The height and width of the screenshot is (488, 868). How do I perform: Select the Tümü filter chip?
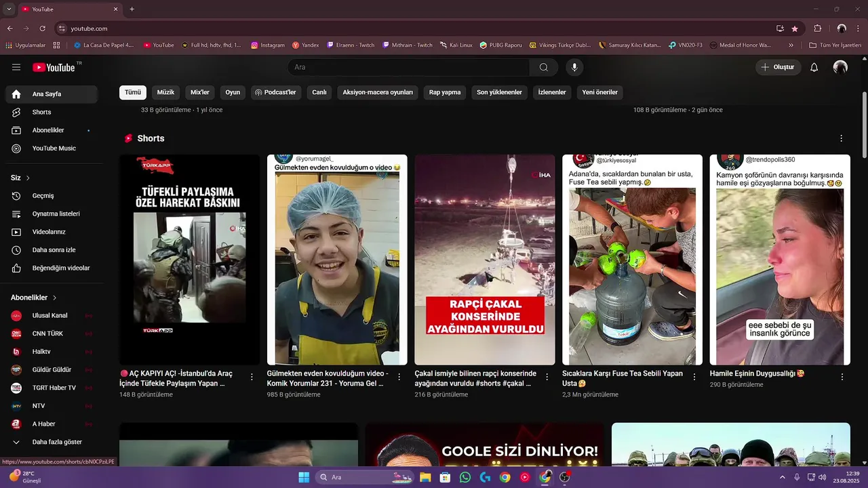point(133,92)
